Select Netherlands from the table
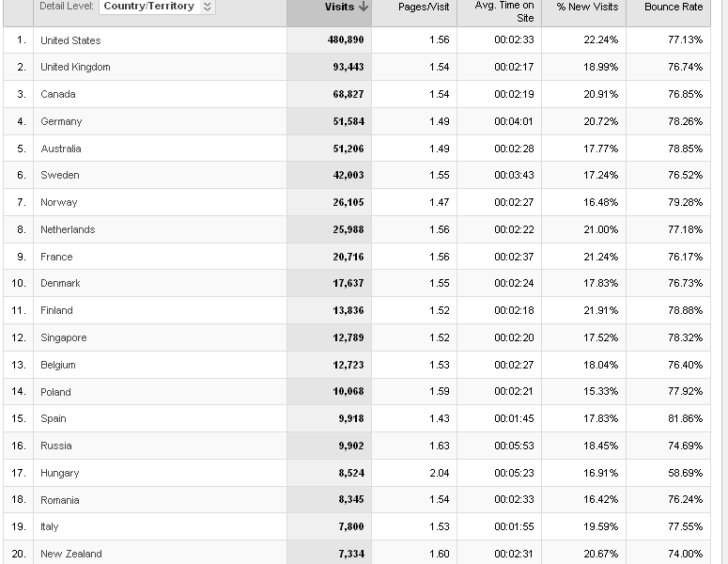728x564 pixels. pyautogui.click(x=68, y=229)
